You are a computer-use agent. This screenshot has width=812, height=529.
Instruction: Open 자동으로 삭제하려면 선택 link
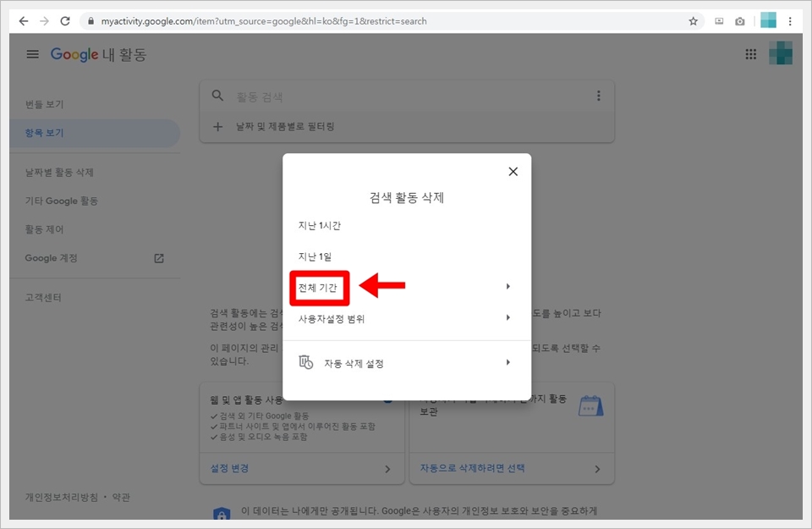click(472, 468)
